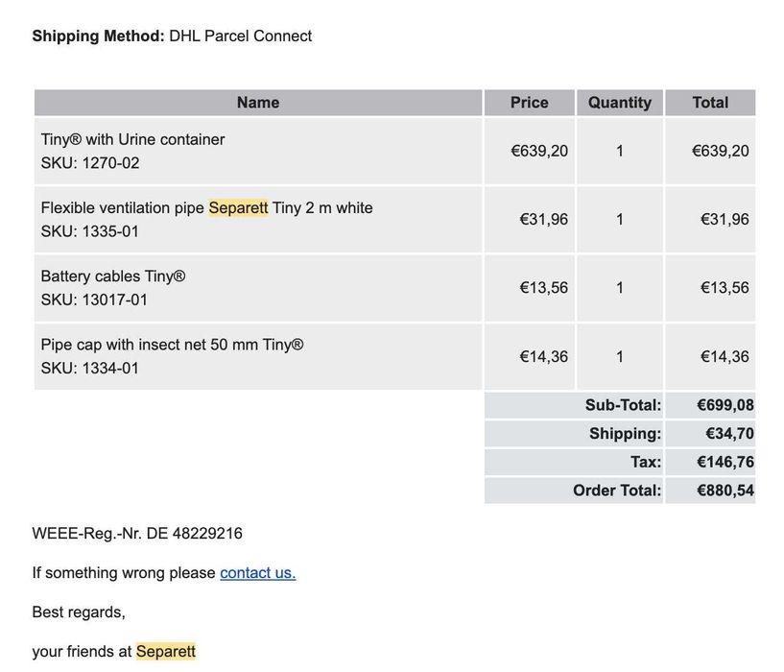The width and height of the screenshot is (784, 672).
Task: Click the Sub-Total amount €699,08
Action: click(725, 405)
